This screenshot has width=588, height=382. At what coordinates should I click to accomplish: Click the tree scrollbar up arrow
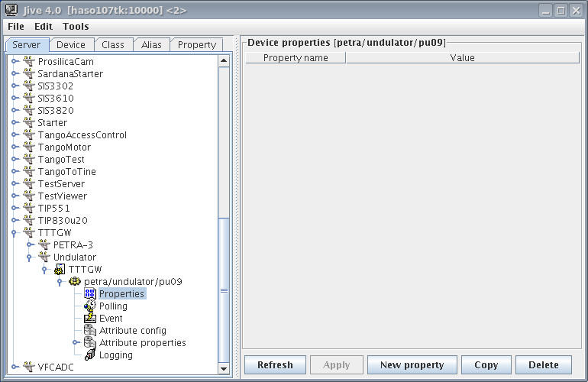pyautogui.click(x=224, y=61)
